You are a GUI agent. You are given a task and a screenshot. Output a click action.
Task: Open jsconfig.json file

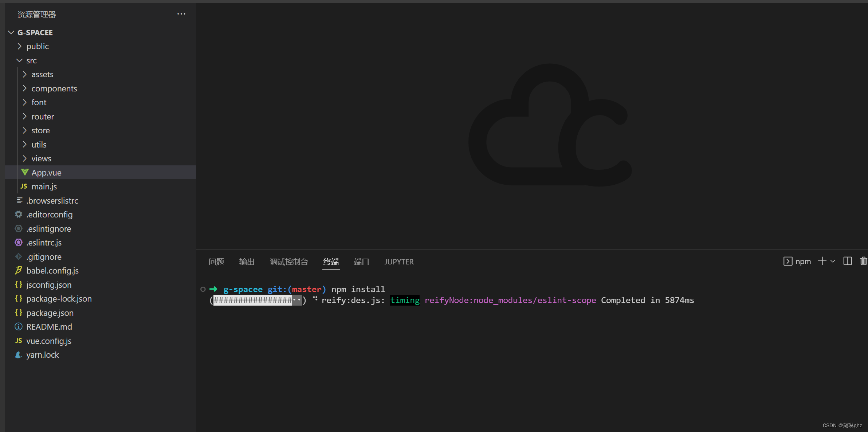100,285
